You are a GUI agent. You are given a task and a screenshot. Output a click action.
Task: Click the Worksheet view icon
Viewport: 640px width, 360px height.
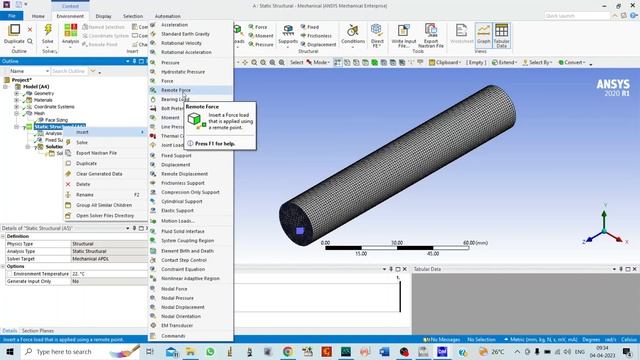pyautogui.click(x=461, y=31)
